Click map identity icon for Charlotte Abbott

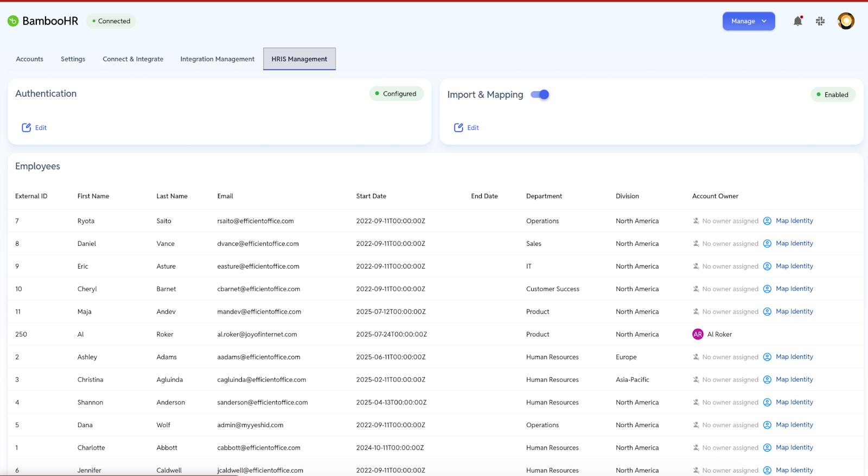[x=767, y=448]
